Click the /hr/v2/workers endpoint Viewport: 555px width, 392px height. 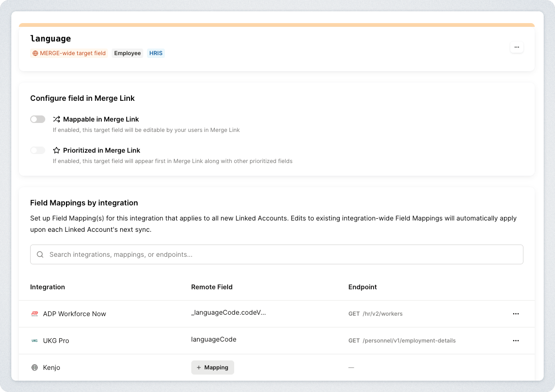[382, 314]
